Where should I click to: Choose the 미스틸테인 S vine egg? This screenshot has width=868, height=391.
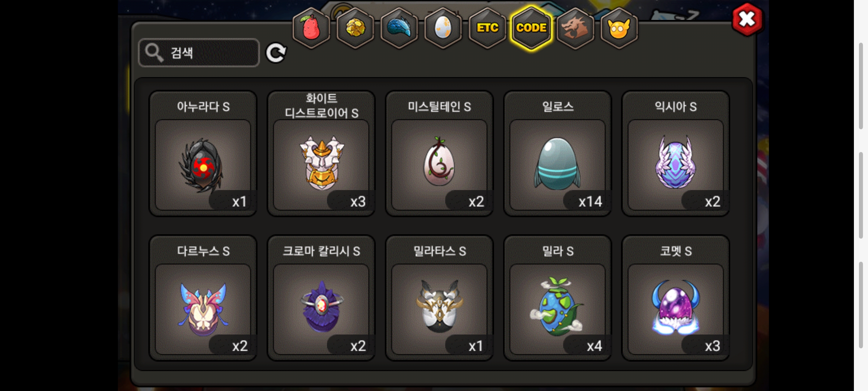click(439, 154)
